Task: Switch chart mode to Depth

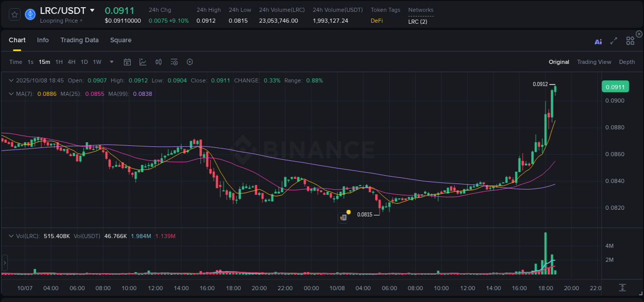Action: point(627,62)
